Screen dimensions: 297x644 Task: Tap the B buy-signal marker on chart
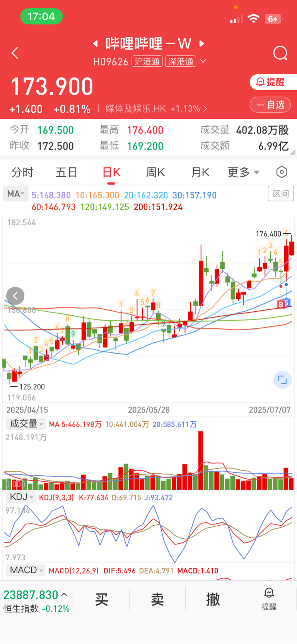point(281,304)
